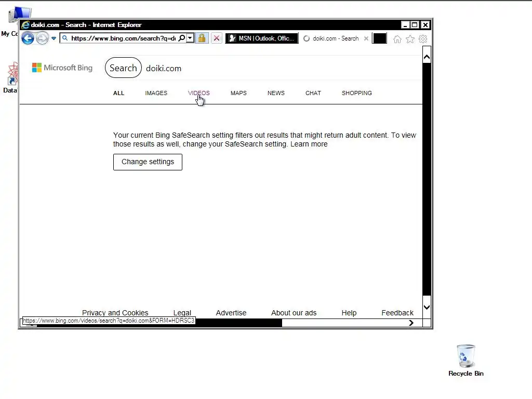Open Favorites star icon
532x399 pixels.
[410, 39]
